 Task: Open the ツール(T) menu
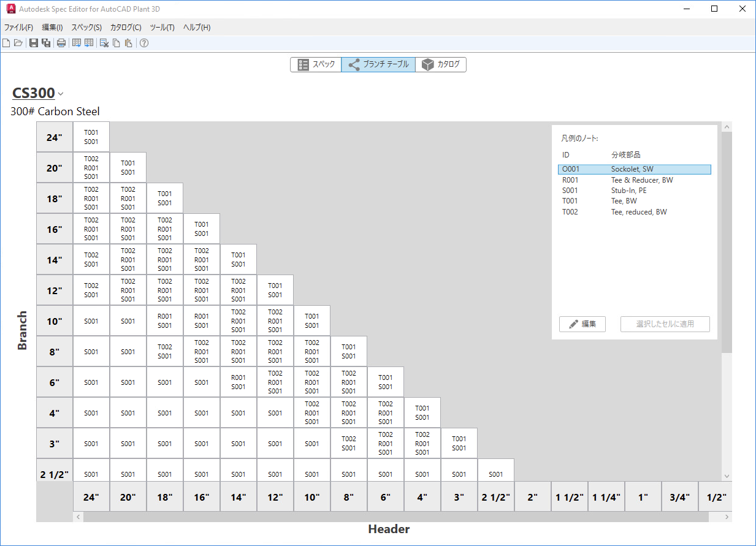point(162,28)
